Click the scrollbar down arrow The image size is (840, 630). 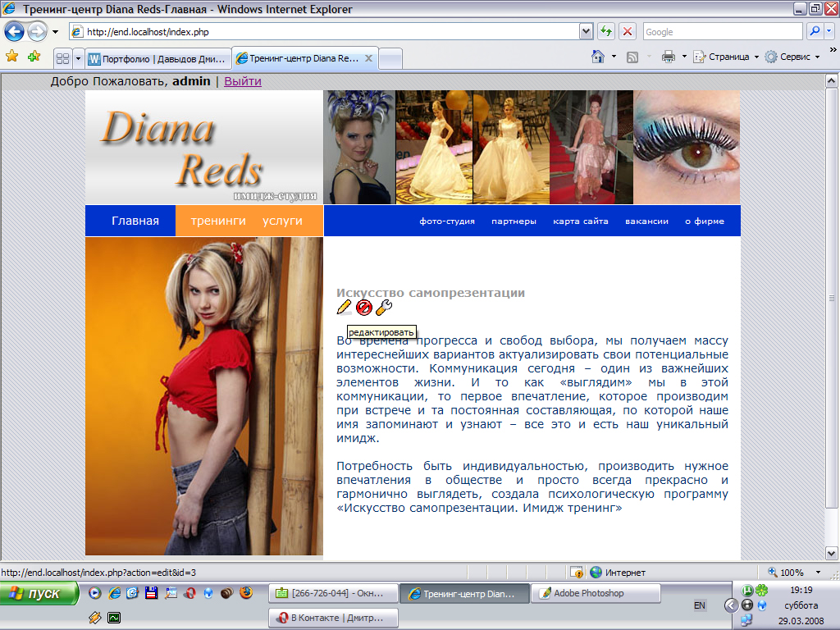[x=831, y=554]
